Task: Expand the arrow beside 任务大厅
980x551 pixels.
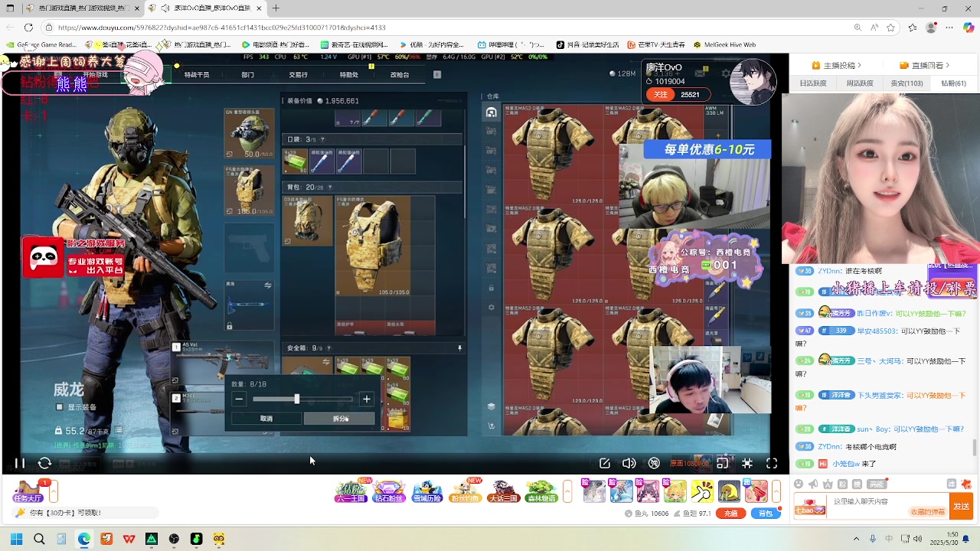Action: coord(54,491)
